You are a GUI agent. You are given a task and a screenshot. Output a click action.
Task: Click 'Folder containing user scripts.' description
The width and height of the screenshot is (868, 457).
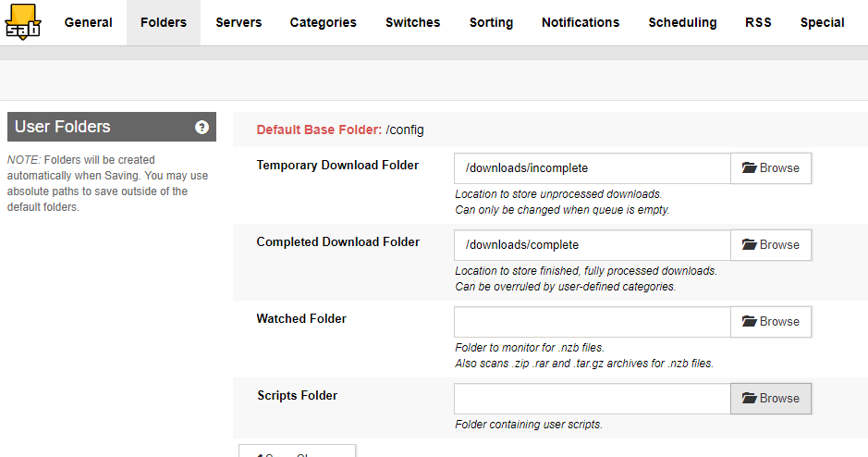coord(529,425)
